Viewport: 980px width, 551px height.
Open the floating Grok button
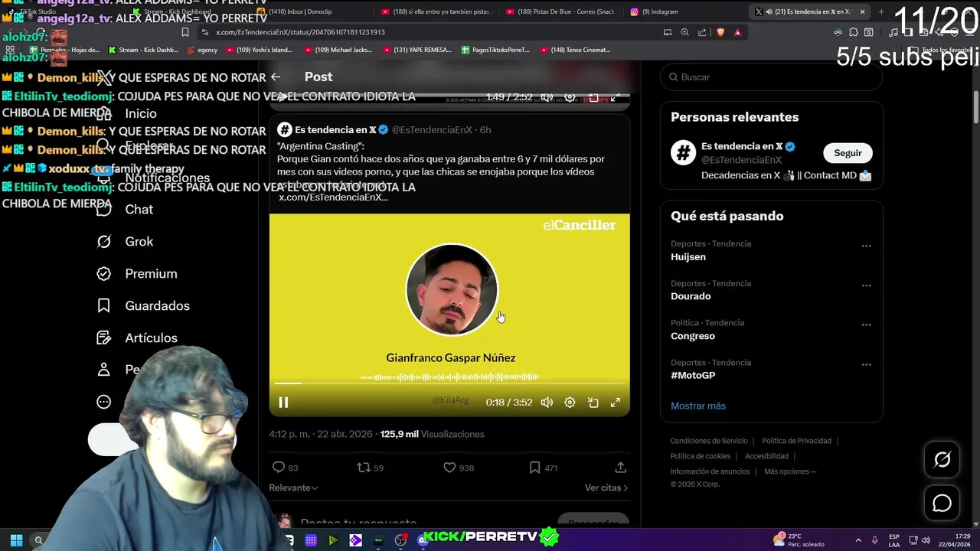[942, 459]
